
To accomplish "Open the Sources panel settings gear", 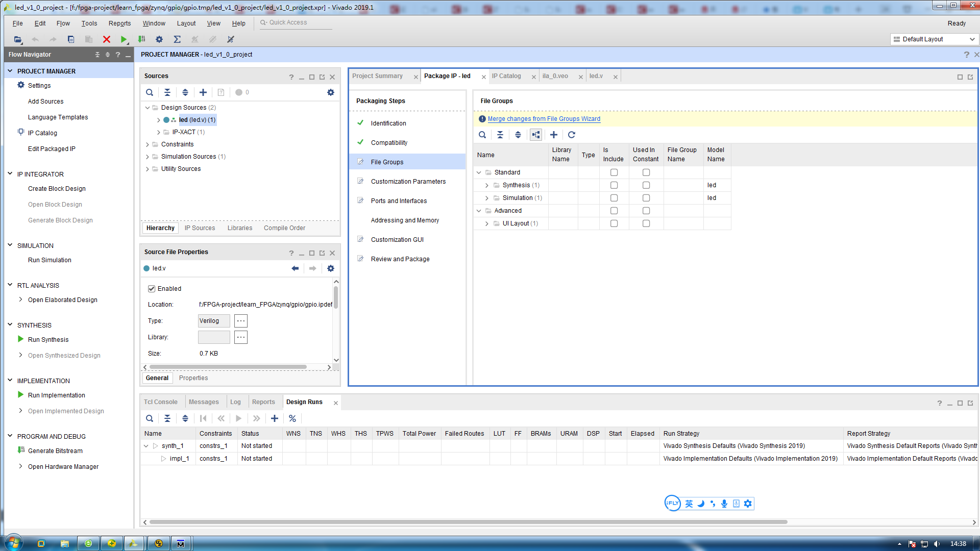I will tap(331, 92).
